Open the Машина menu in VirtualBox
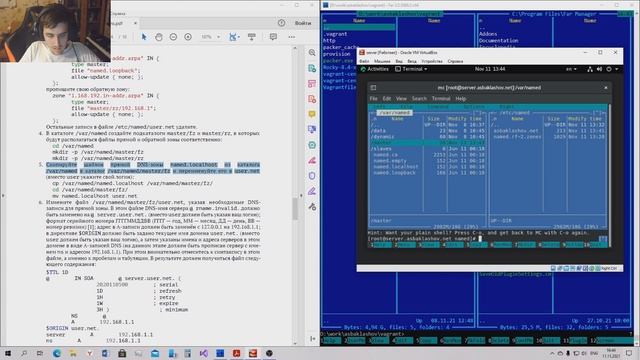This screenshot has height=360, width=640. click(382, 61)
